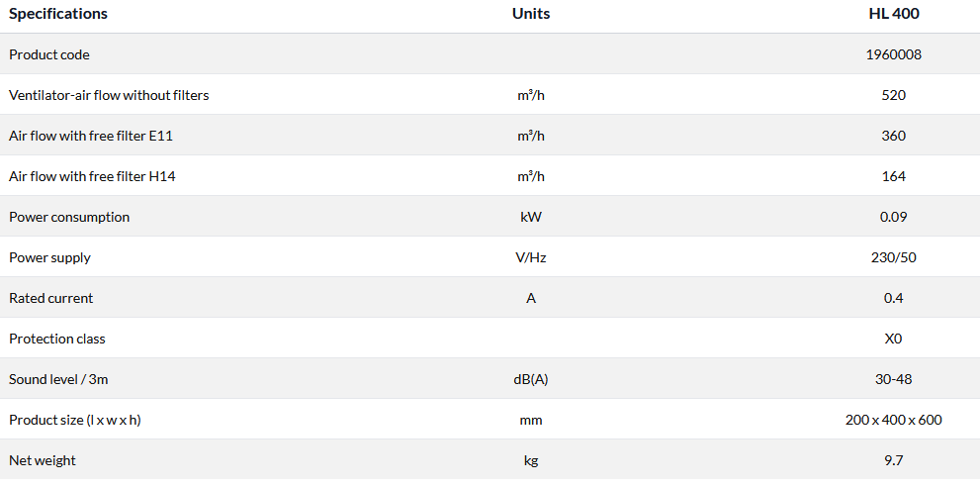980x487 pixels.
Task: Click the 200 x 400 x 600 size value
Action: point(893,420)
